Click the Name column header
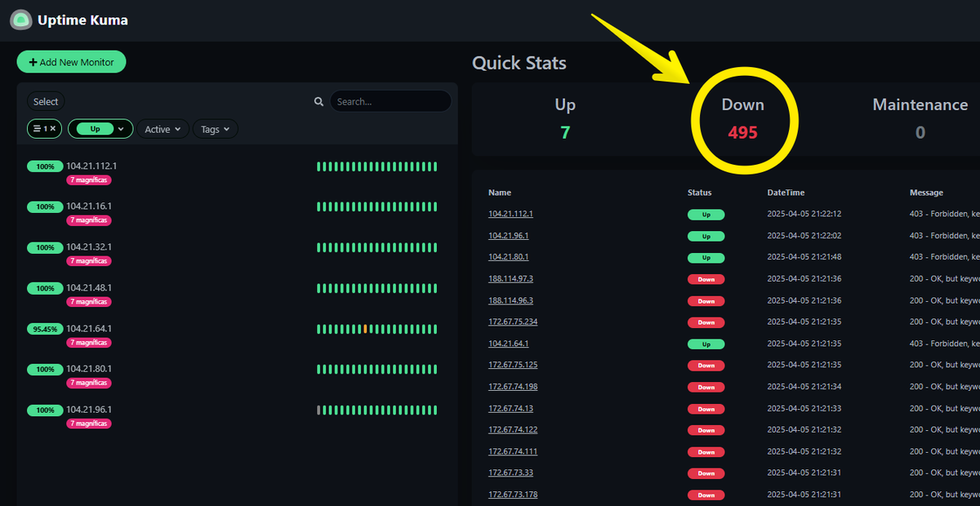The height and width of the screenshot is (506, 980). click(x=500, y=193)
